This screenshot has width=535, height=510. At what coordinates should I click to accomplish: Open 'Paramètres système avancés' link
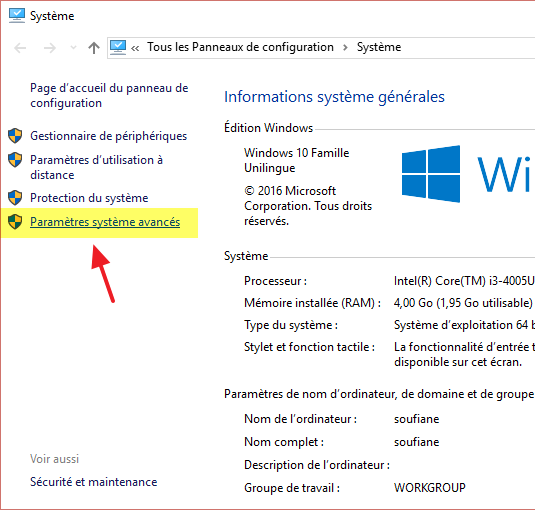(105, 222)
